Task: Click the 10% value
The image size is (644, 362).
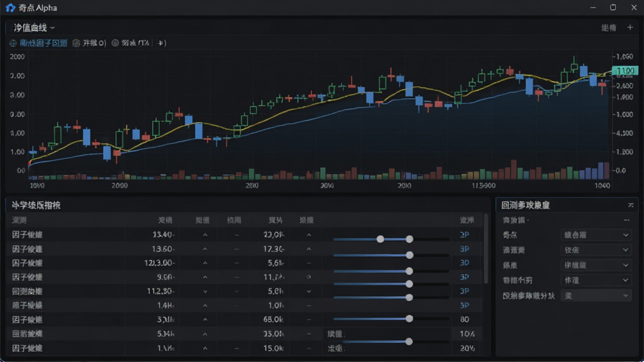Action: (467, 334)
